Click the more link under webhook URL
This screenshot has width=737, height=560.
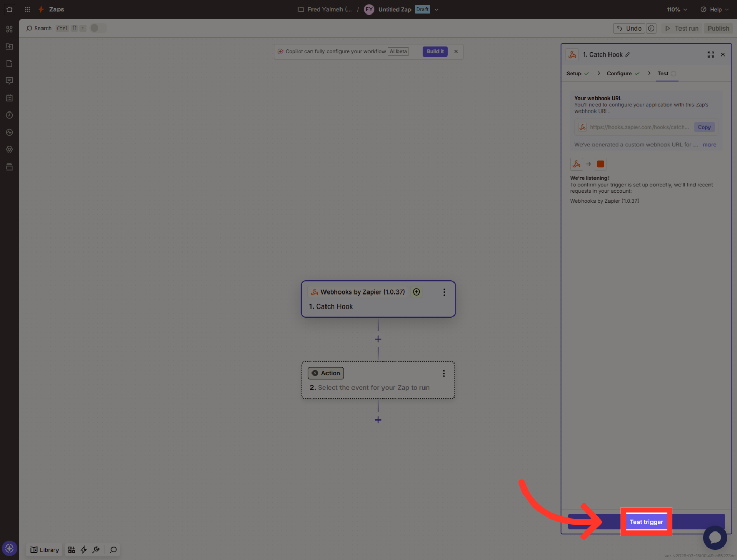coord(710,145)
